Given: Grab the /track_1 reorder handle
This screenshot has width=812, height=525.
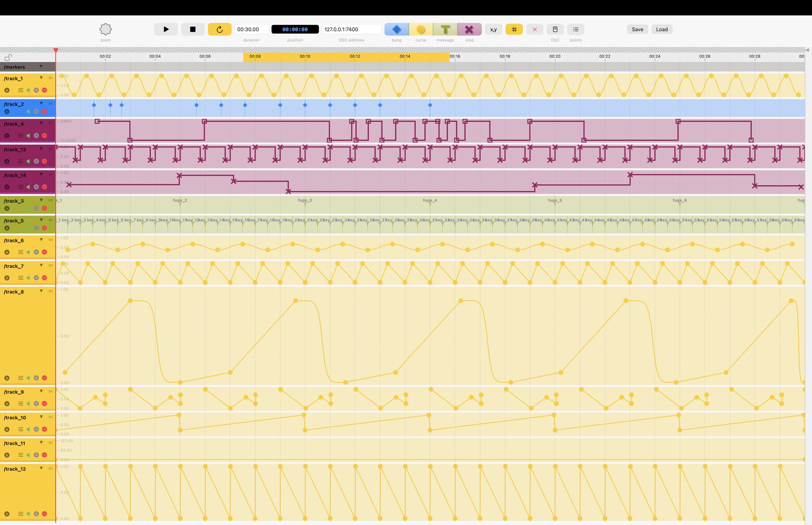Looking at the screenshot, I should pos(50,78).
